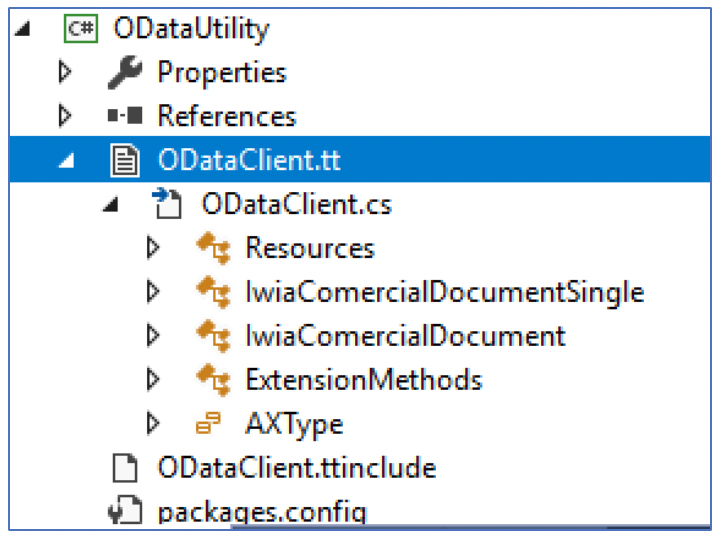Click the ODataClient.cs generated file icon
This screenshot has width=724, height=542.
[167, 204]
